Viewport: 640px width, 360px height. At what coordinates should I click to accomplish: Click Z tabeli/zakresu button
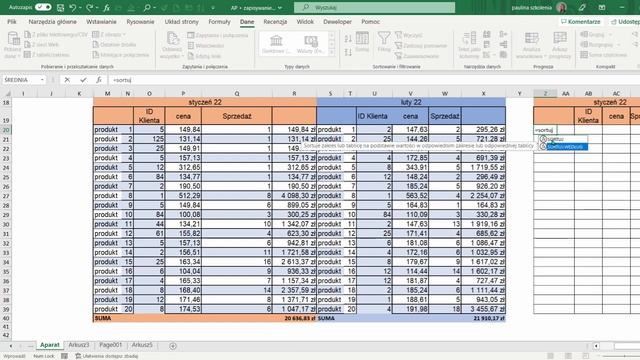coord(47,55)
